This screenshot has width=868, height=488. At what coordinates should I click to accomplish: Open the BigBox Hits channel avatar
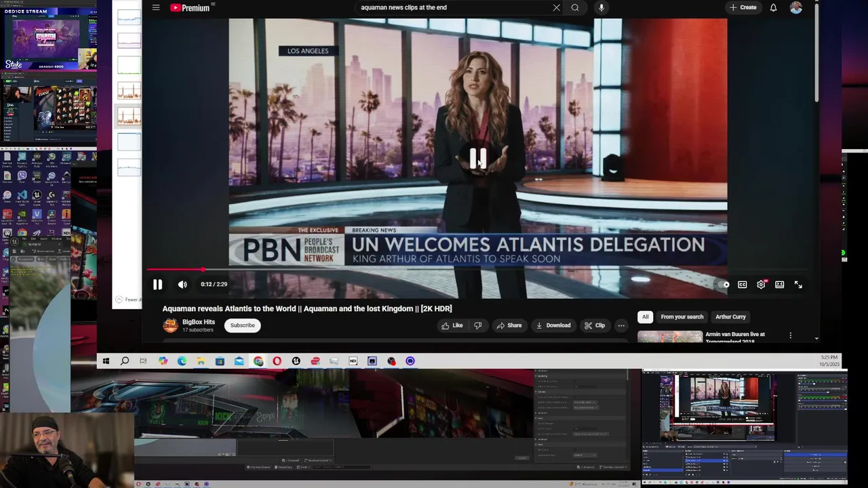[170, 325]
